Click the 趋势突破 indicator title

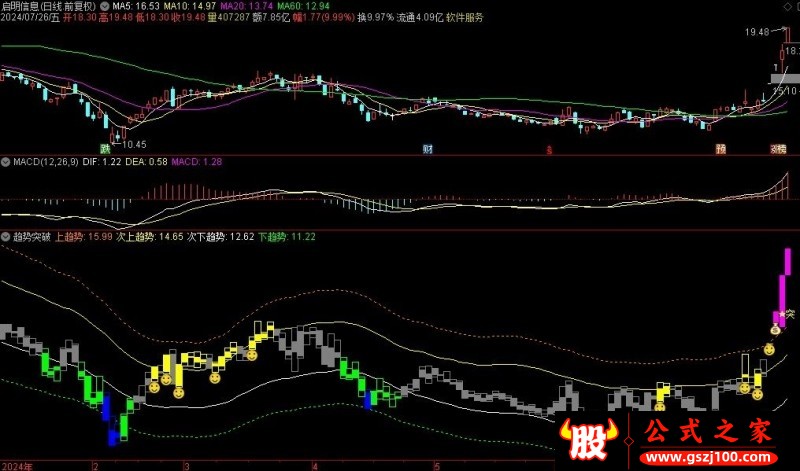coord(32,237)
